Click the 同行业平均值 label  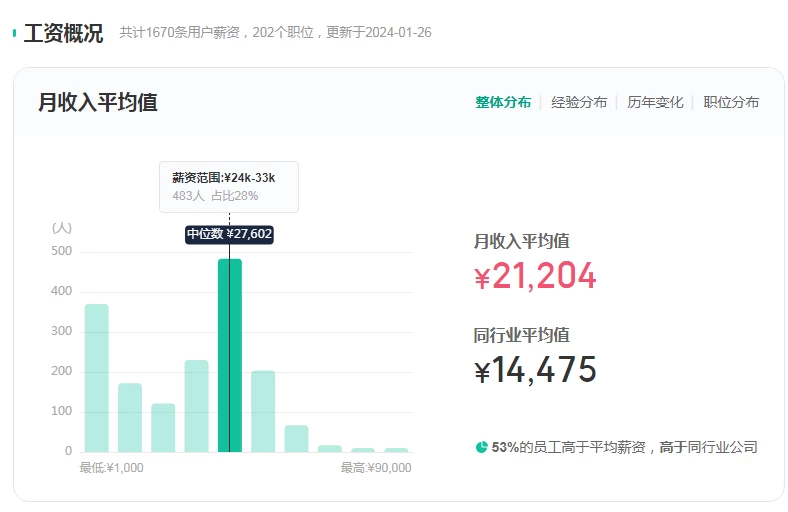point(522,335)
